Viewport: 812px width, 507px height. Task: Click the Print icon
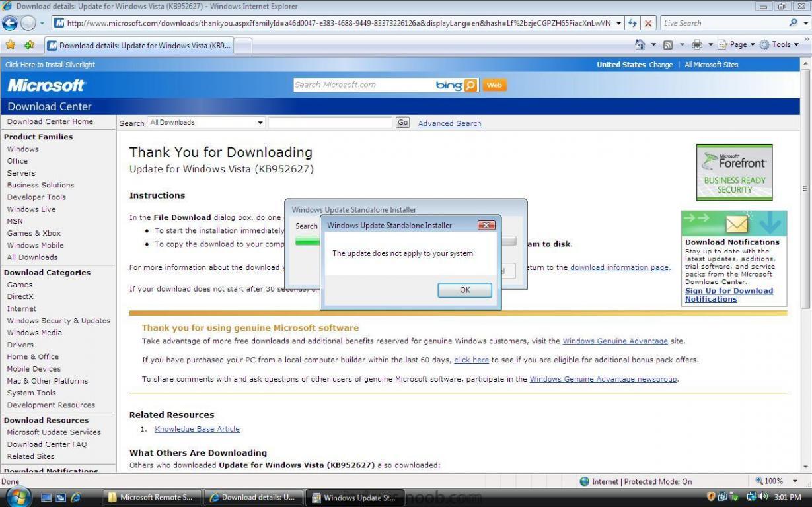696,45
